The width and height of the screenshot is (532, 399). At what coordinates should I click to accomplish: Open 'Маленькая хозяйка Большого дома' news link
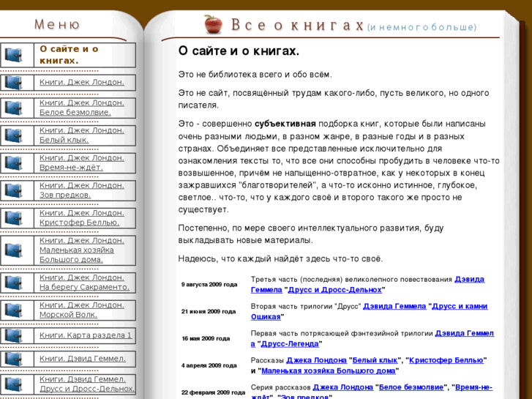click(x=329, y=371)
